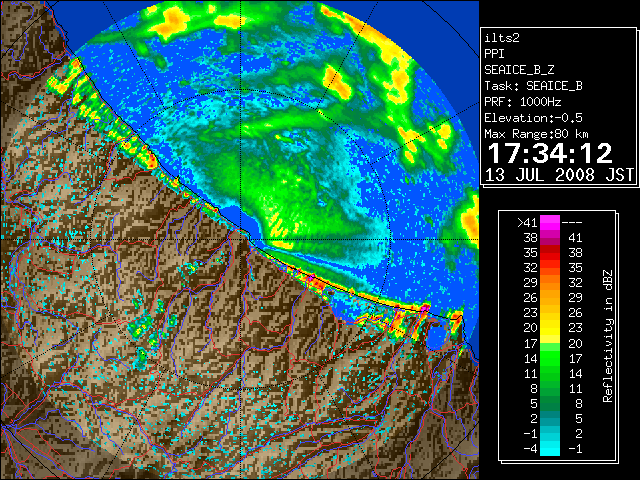Viewport: 640px width, 480px height.
Task: Click the 'Task: SEAICE_B' line
Action: coord(533,86)
